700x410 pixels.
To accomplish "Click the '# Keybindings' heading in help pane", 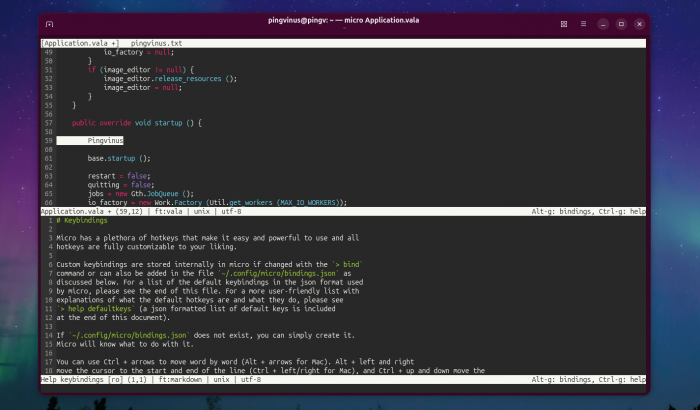I will click(x=82, y=221).
